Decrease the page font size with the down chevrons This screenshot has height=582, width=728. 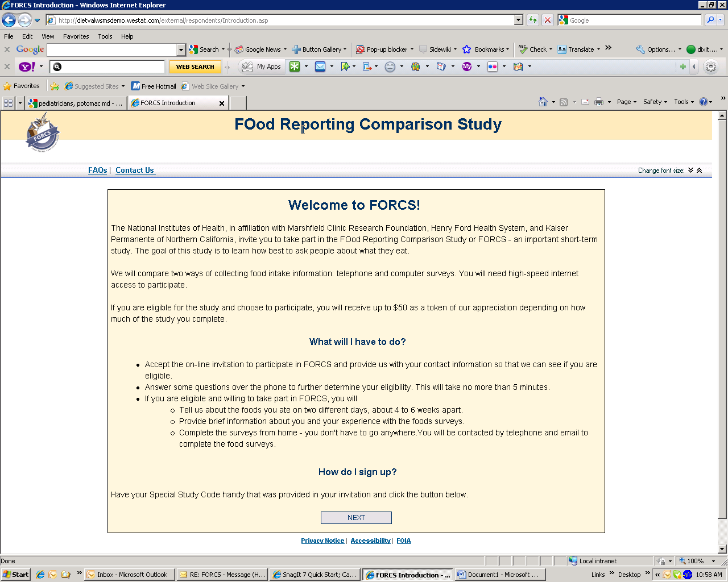(690, 171)
